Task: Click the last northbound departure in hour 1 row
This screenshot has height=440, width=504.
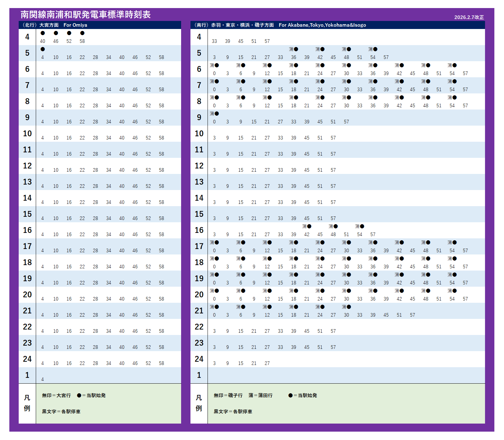Action: click(43, 379)
